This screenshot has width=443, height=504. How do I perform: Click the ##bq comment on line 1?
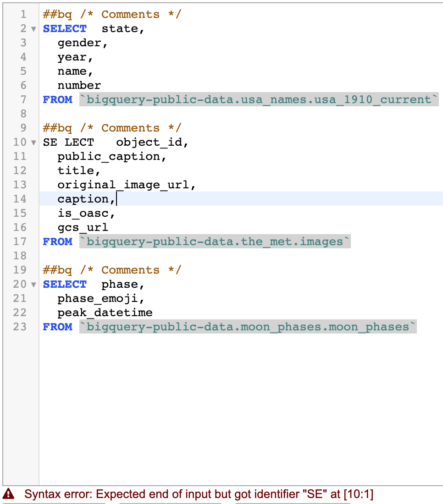[112, 15]
